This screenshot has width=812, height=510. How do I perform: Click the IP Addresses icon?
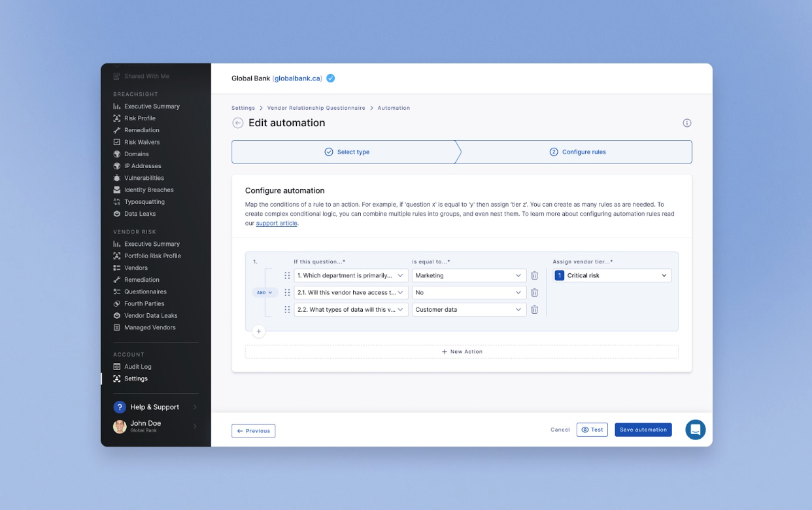point(117,166)
